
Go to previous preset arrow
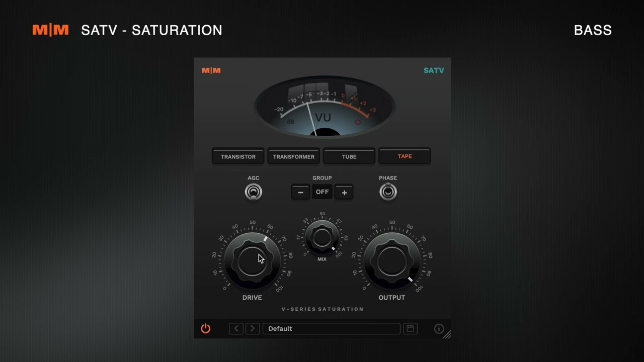coord(236,328)
